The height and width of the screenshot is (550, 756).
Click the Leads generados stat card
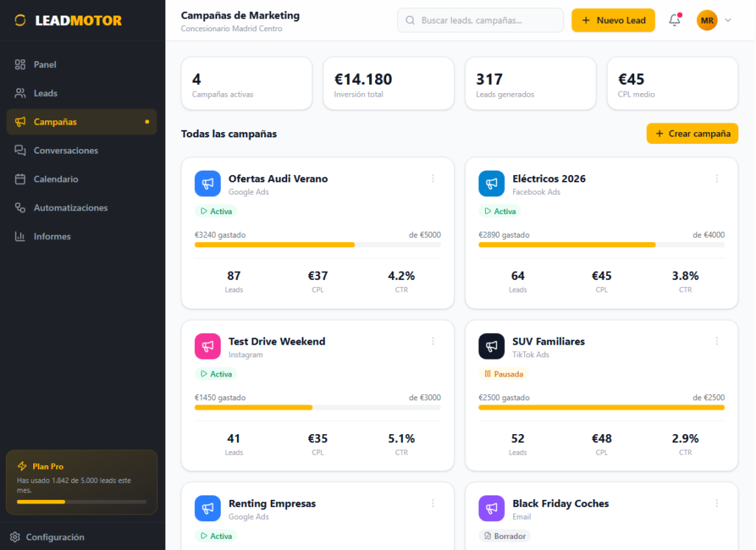pyautogui.click(x=530, y=84)
